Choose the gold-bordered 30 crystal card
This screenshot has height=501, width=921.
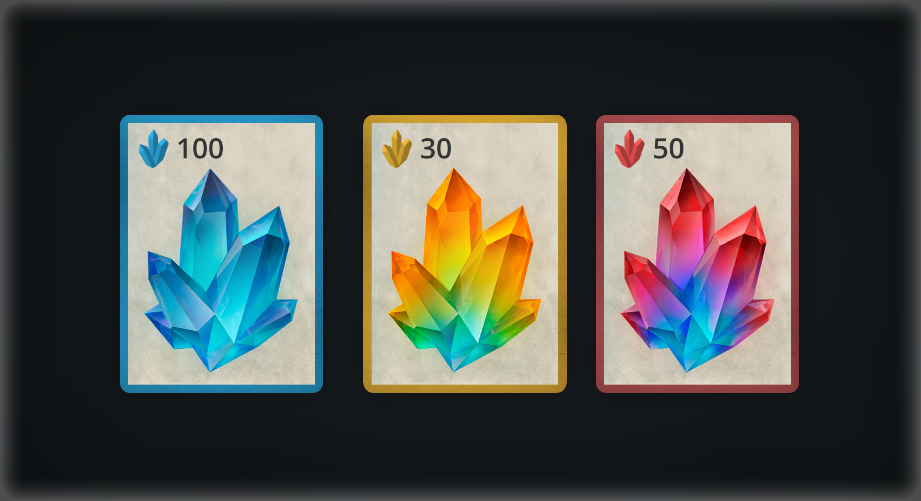click(x=465, y=254)
